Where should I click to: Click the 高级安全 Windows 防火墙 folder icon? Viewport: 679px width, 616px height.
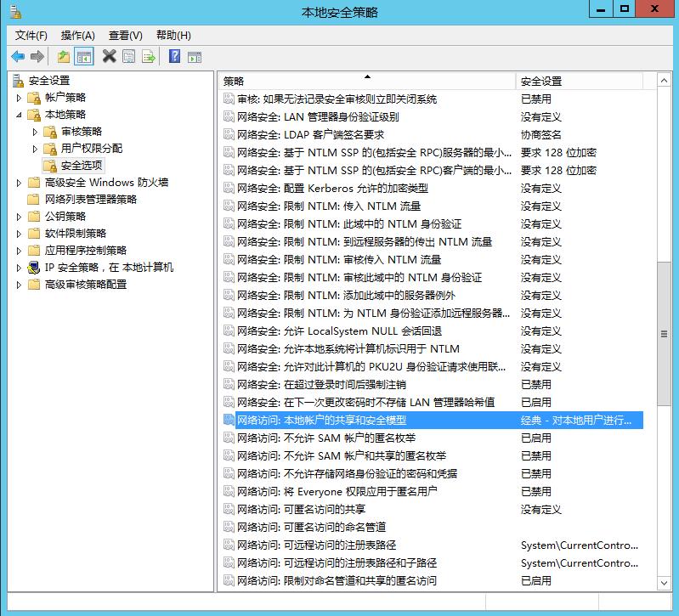point(34,182)
